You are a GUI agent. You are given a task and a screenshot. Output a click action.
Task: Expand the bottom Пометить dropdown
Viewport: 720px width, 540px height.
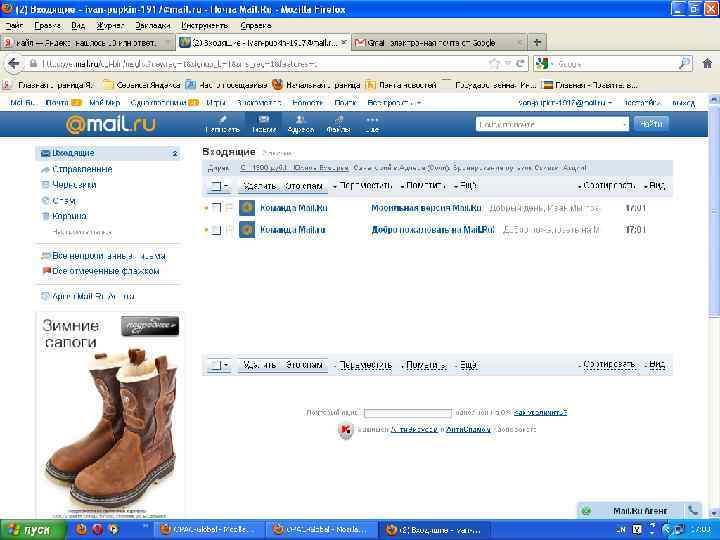click(423, 365)
